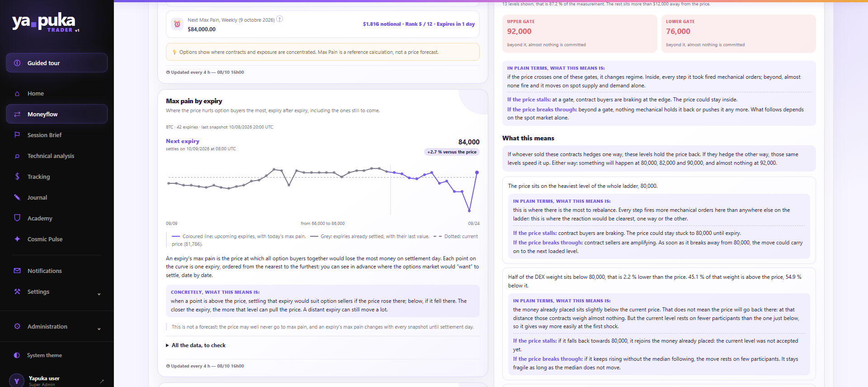Image resolution: width=868 pixels, height=387 pixels.
Task: Click the System theme half-moon icon
Action: coord(17,355)
